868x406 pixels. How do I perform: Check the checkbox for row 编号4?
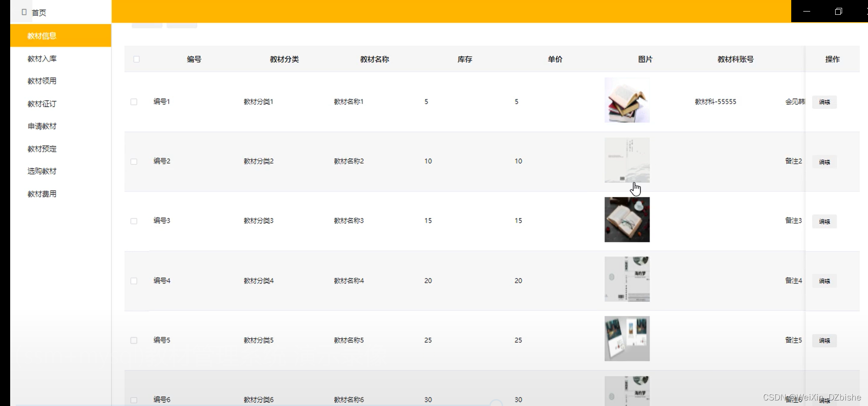pyautogui.click(x=134, y=281)
